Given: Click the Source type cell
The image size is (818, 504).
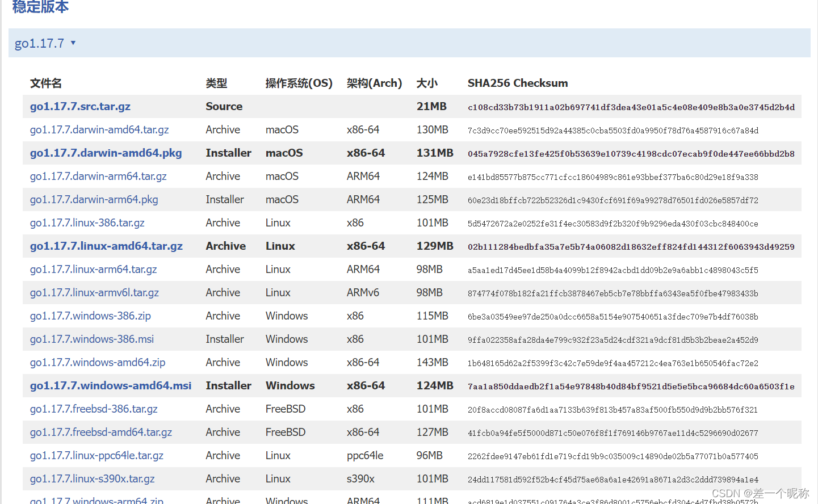Looking at the screenshot, I should coord(224,107).
